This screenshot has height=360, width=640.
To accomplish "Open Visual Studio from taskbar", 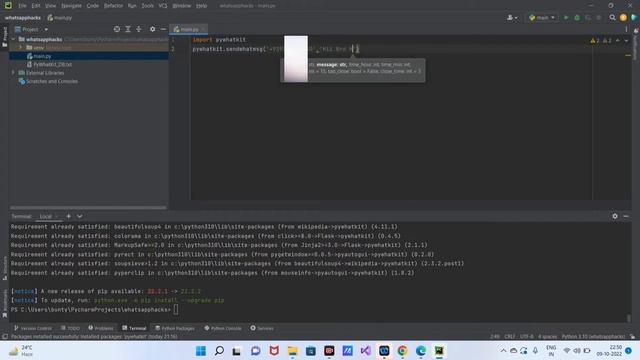I will [366, 351].
